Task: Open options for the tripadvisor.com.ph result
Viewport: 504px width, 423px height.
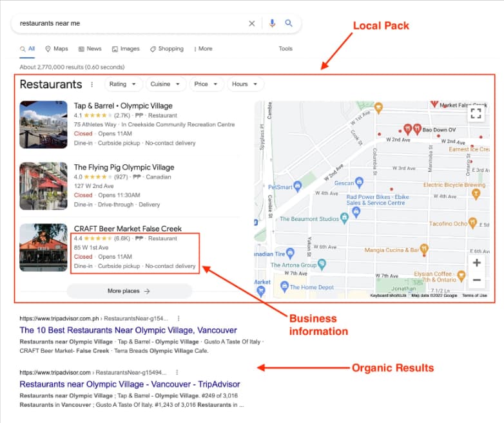Action: [179, 318]
